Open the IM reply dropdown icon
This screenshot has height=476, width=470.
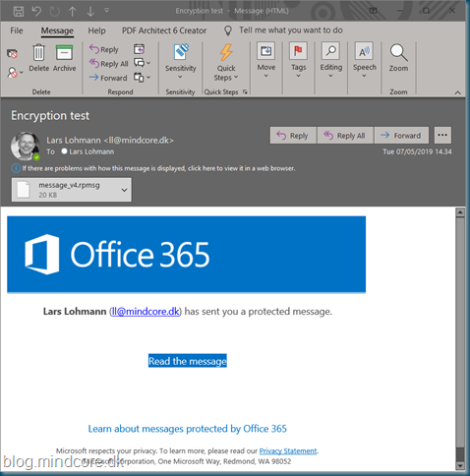pyautogui.click(x=143, y=63)
